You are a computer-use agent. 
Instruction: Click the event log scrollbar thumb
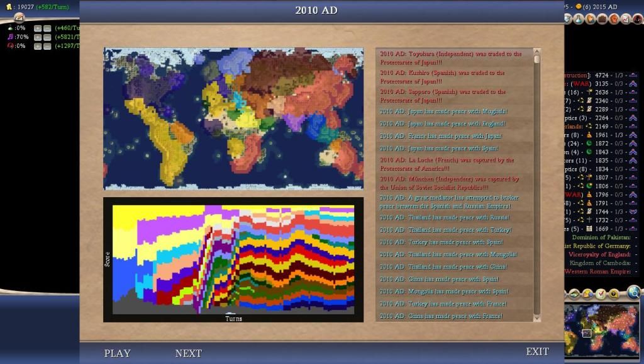click(x=536, y=59)
